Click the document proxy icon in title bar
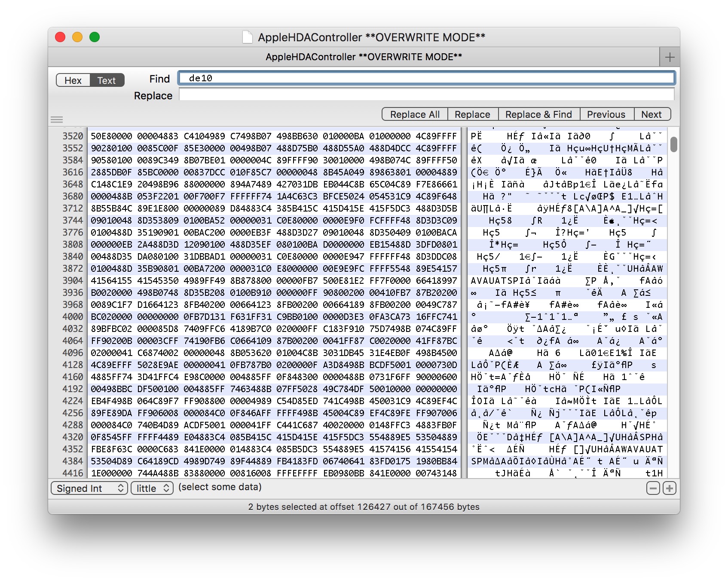Viewport: 728px width, 583px height. pos(248,37)
